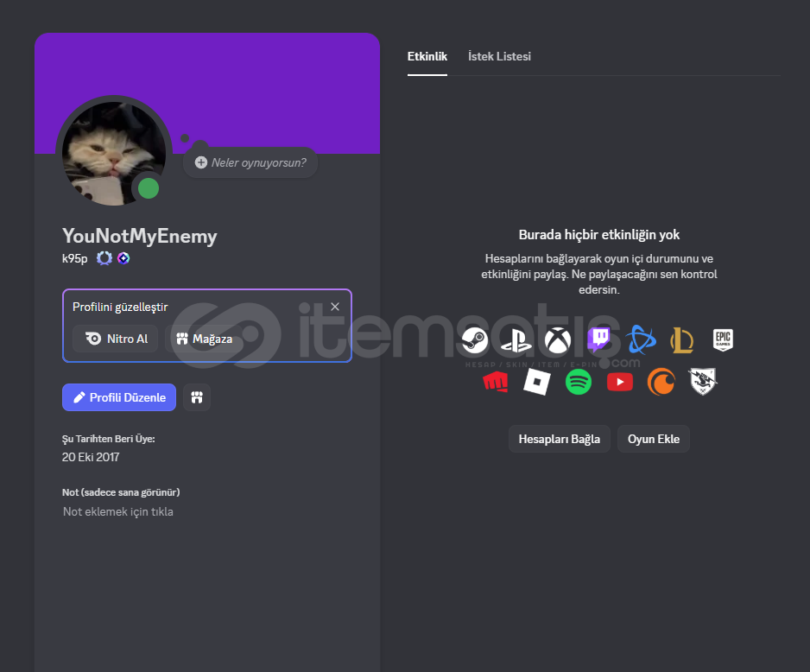Click the Bungie connection icon
The height and width of the screenshot is (672, 810).
click(703, 382)
